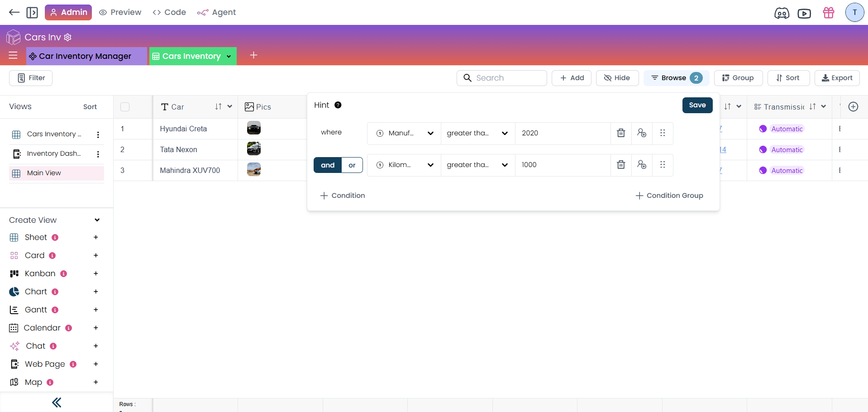Add a new column with plus circle
This screenshot has height=412, width=868.
[853, 107]
